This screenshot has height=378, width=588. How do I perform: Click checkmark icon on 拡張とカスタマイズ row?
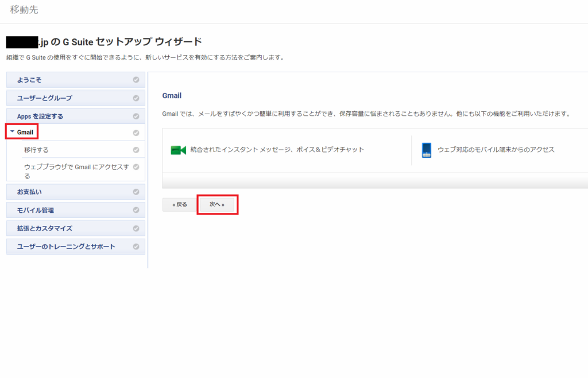(136, 228)
